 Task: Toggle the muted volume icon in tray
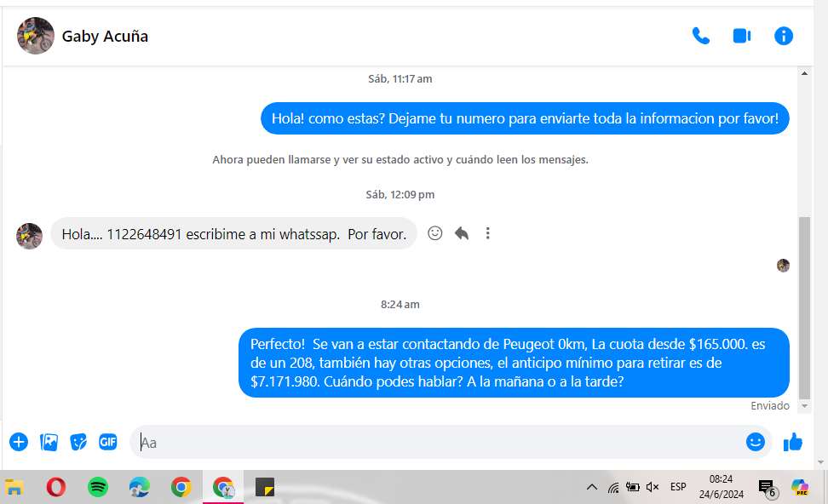(653, 487)
